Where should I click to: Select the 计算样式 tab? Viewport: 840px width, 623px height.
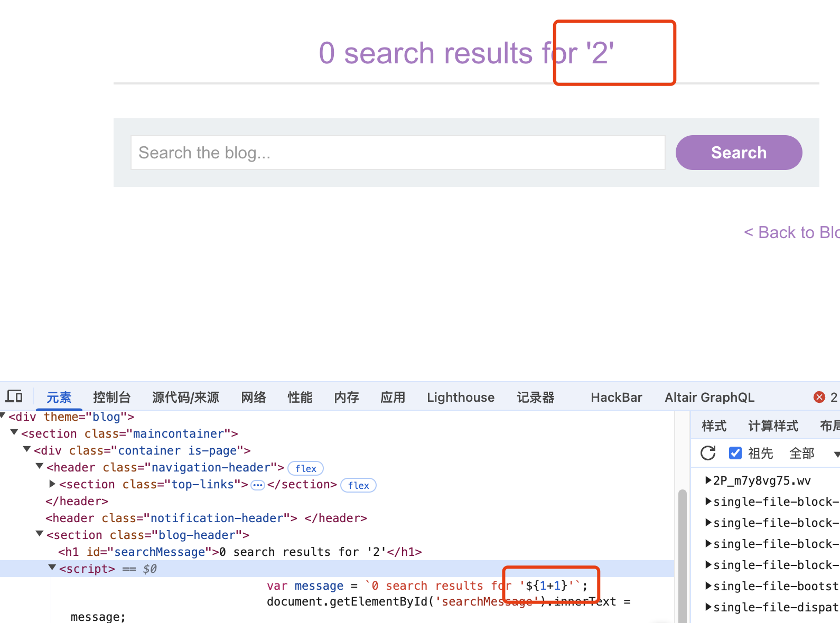773,426
